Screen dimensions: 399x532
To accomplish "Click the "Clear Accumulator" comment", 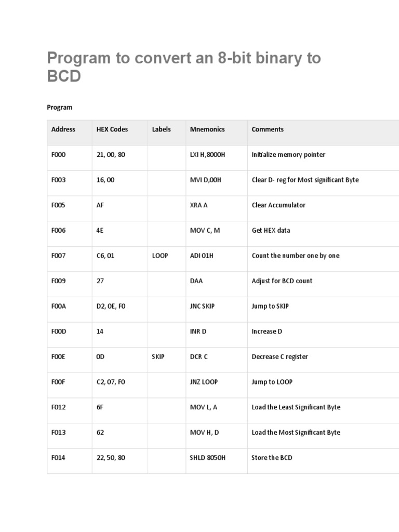I will (278, 205).
